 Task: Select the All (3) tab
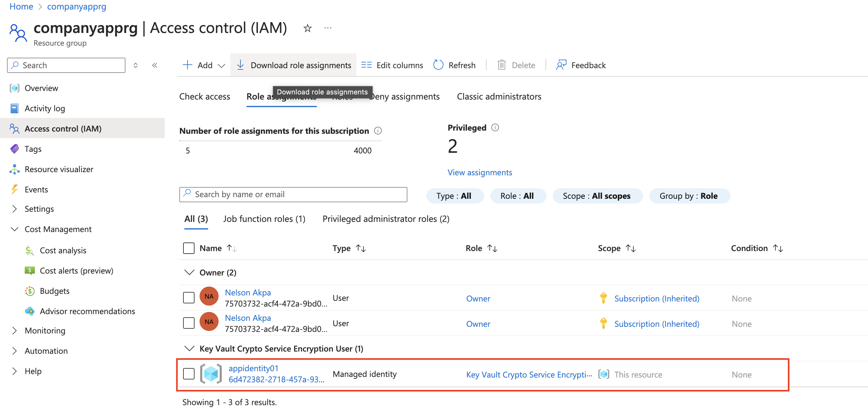point(196,219)
